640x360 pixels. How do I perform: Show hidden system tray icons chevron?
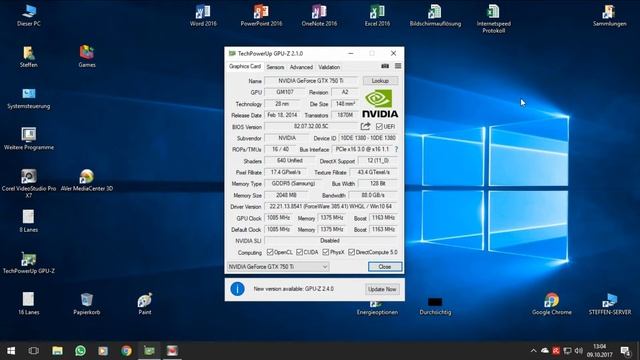[533, 351]
